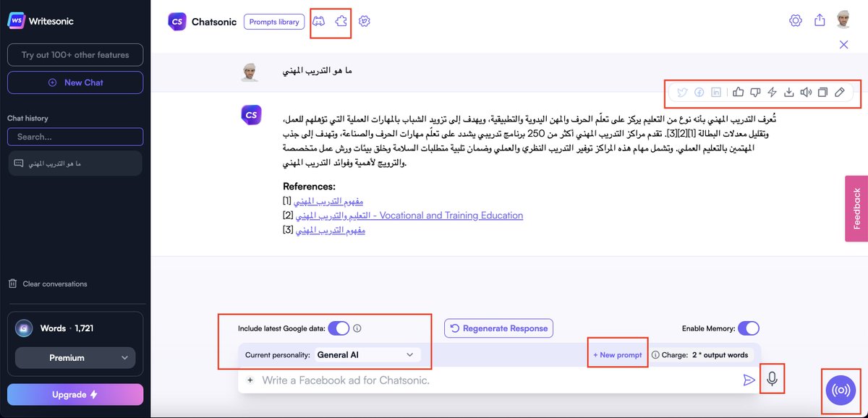Click the share/export icon in the header
The width and height of the screenshot is (868, 418).
(820, 20)
